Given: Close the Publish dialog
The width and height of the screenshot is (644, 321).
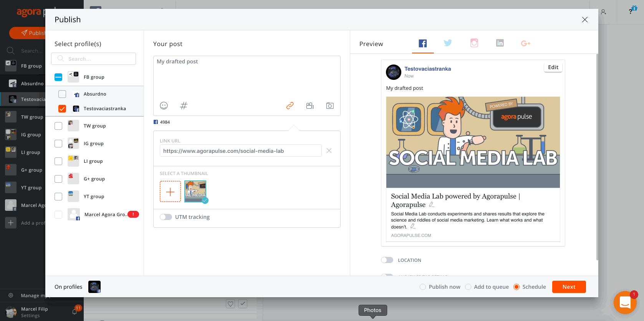Looking at the screenshot, I should (x=585, y=20).
